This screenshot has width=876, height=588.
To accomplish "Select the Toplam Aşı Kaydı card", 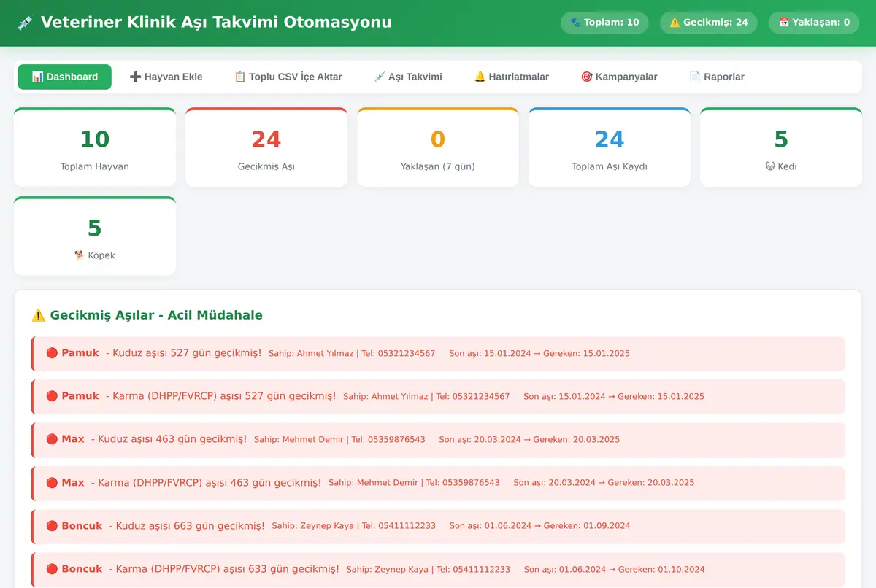I will [610, 147].
